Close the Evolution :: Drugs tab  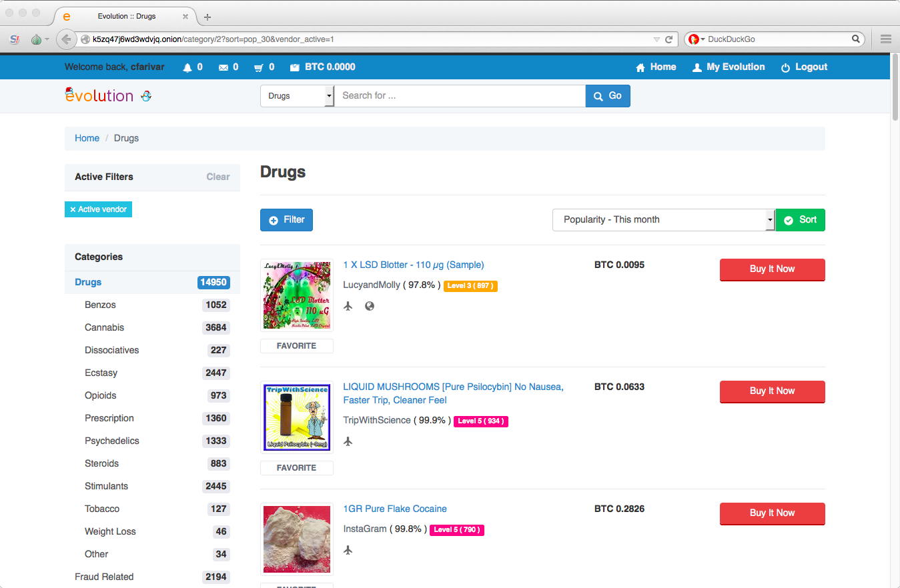185,17
